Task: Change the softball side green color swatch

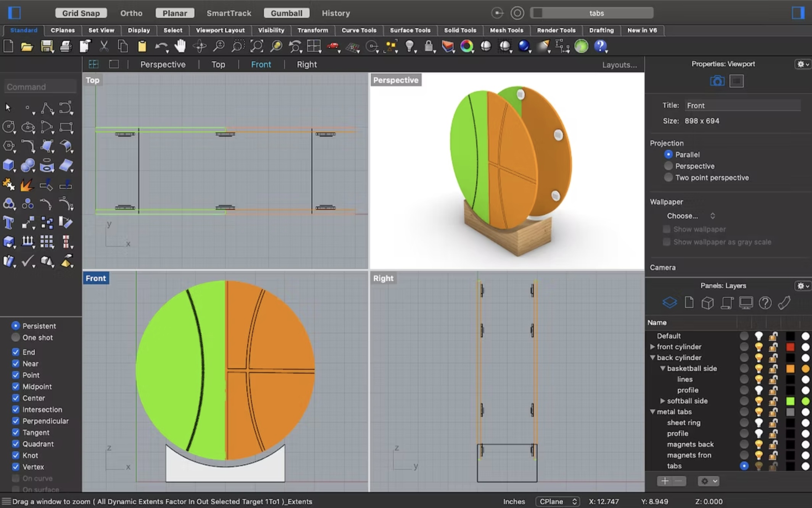Action: pos(790,401)
